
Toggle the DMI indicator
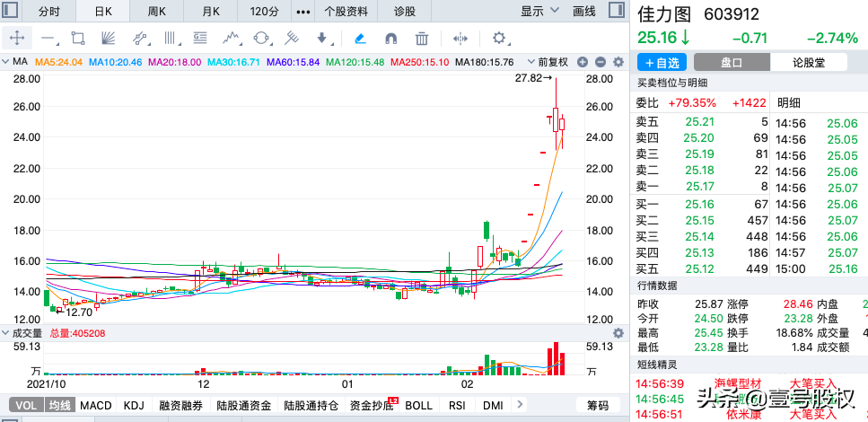coord(493,405)
